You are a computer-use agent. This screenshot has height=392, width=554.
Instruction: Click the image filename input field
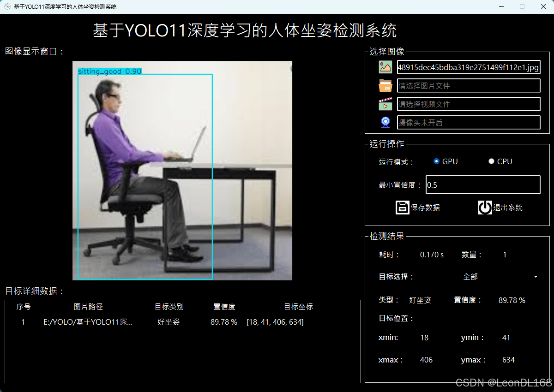(x=469, y=67)
